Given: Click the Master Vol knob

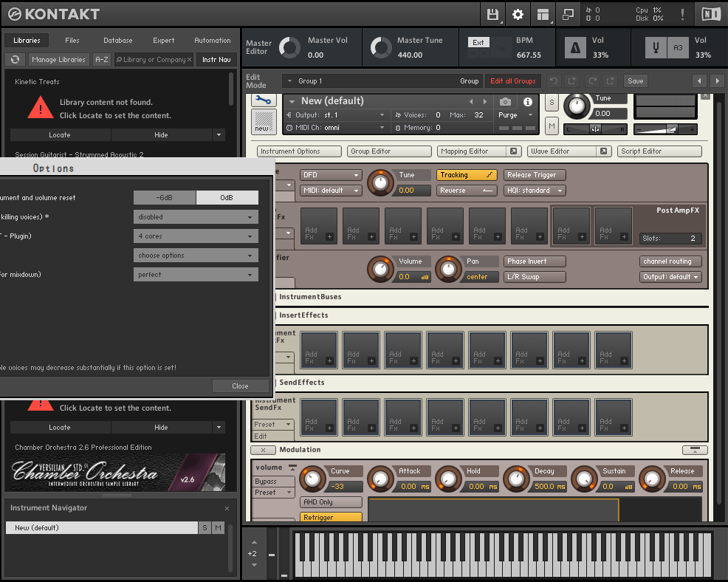Looking at the screenshot, I should 289,48.
